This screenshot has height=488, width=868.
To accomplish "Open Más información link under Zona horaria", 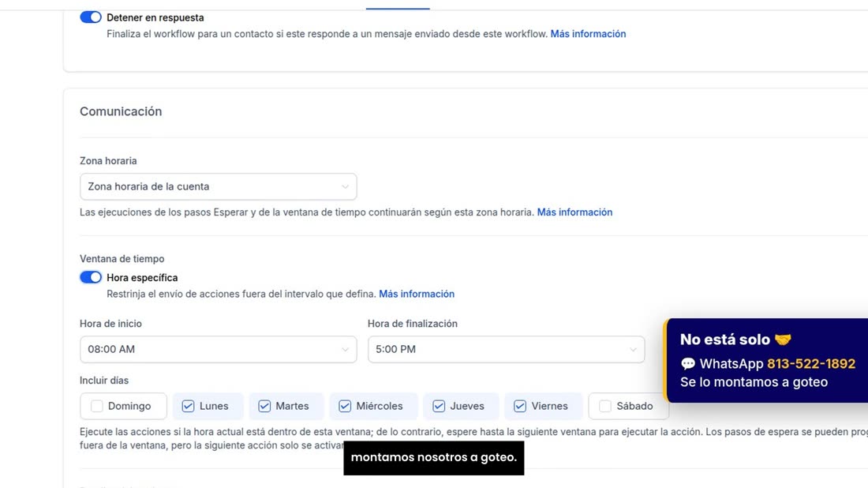I will point(574,212).
